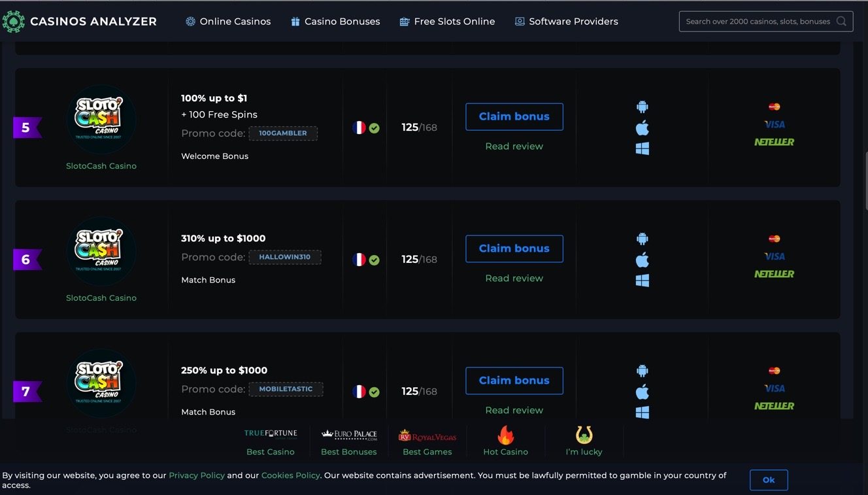Click Apple icon in row 6

643,260
